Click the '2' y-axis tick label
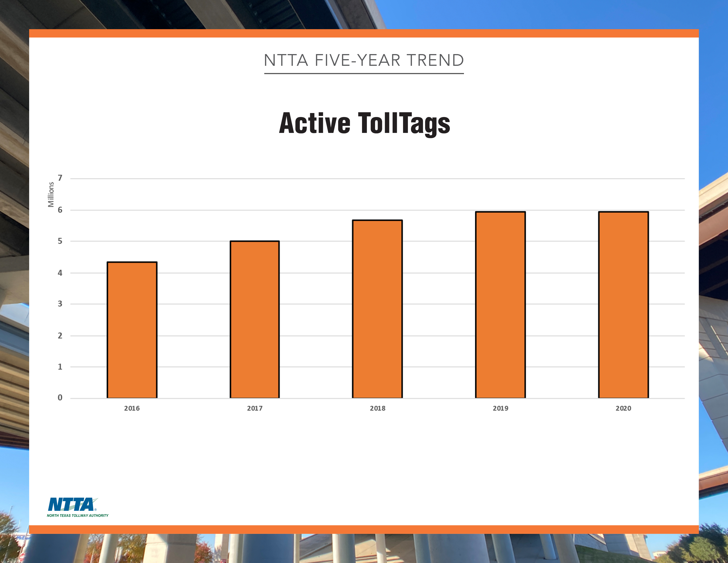Viewport: 728px width, 563px height. (60, 336)
